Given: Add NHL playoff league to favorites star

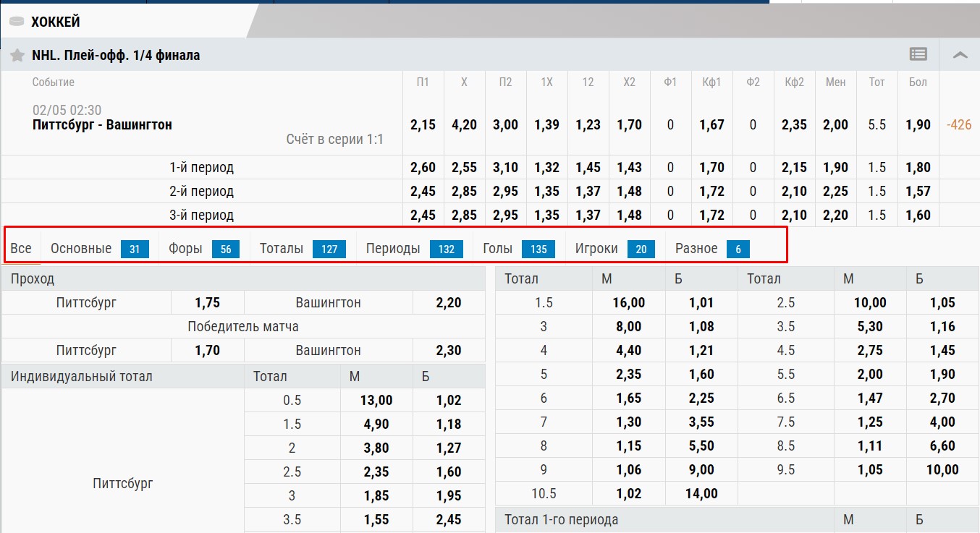Looking at the screenshot, I should tap(17, 55).
